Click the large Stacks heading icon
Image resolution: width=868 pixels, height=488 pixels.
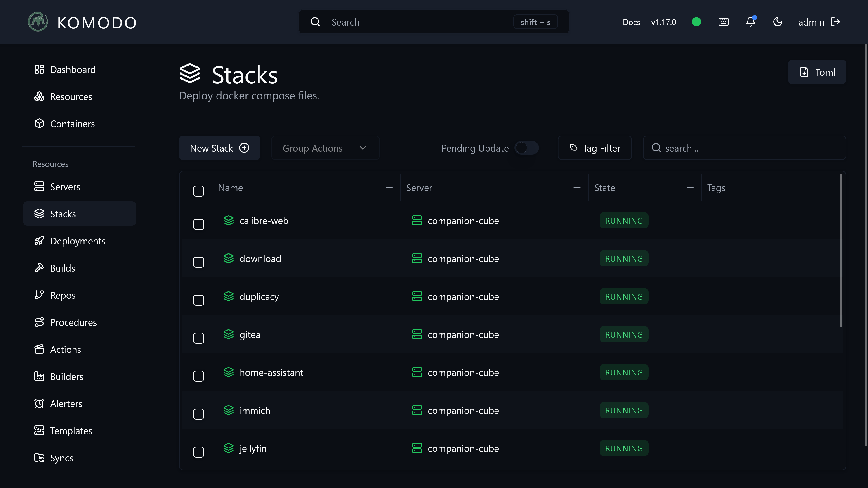(x=190, y=73)
